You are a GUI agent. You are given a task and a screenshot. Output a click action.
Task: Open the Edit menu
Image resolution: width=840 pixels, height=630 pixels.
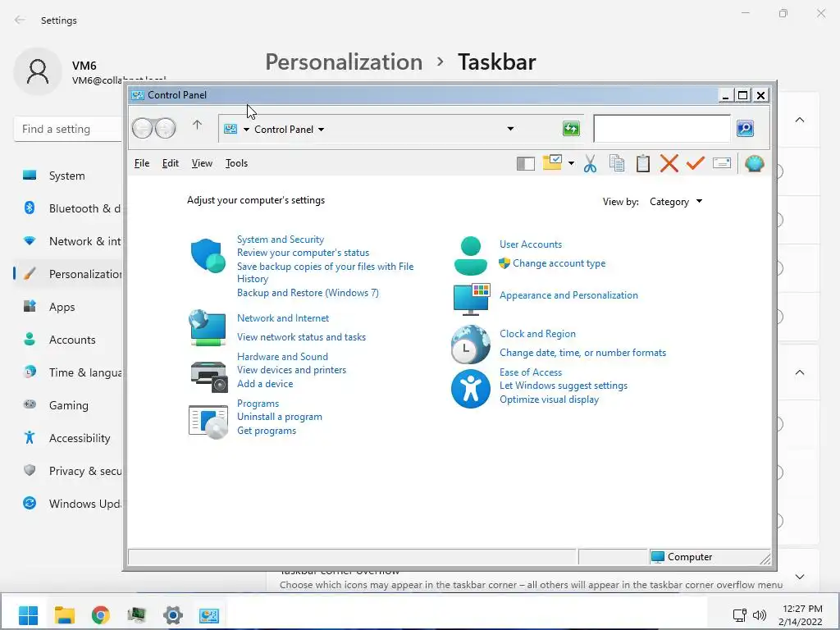point(171,163)
